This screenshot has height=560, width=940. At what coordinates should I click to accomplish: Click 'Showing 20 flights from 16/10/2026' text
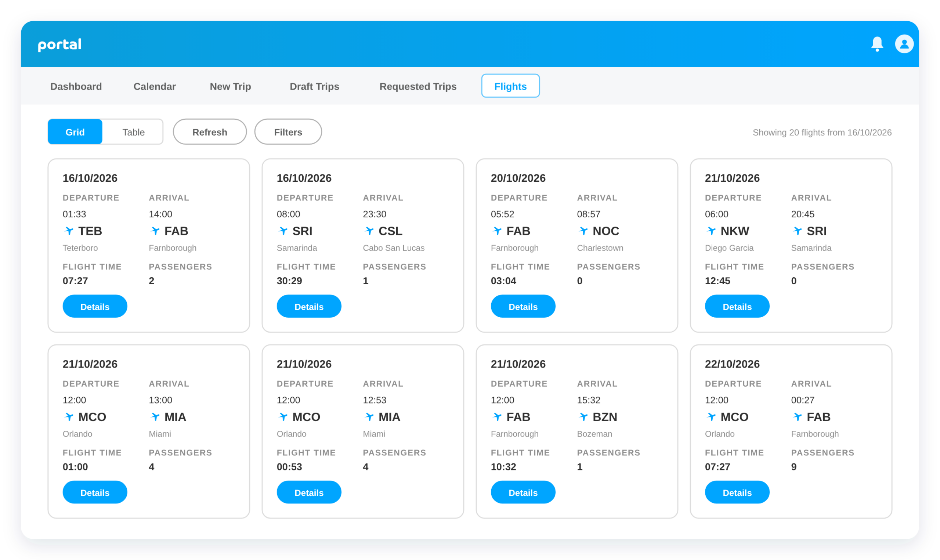(x=822, y=133)
